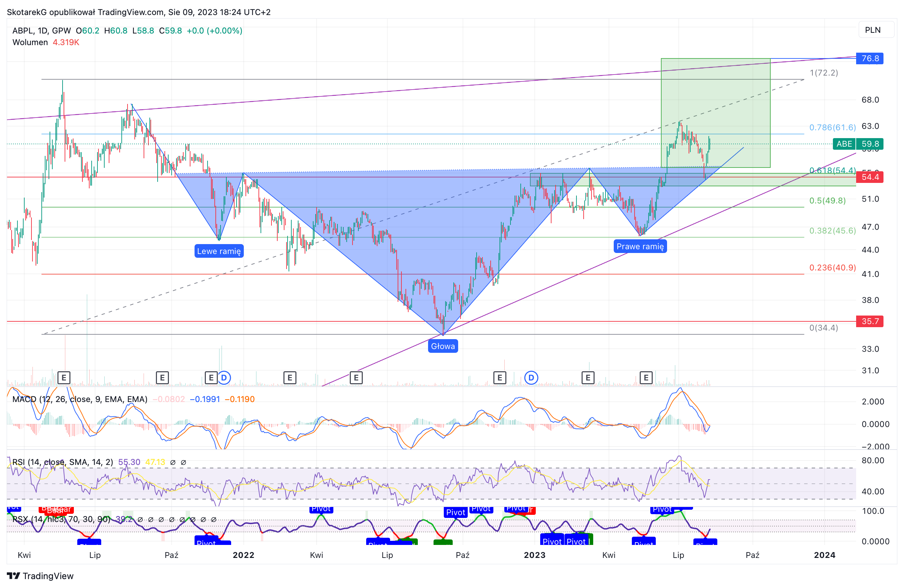Click the Fibonacci 0.786(61.6) level label
The height and width of the screenshot is (588, 904).
832,127
